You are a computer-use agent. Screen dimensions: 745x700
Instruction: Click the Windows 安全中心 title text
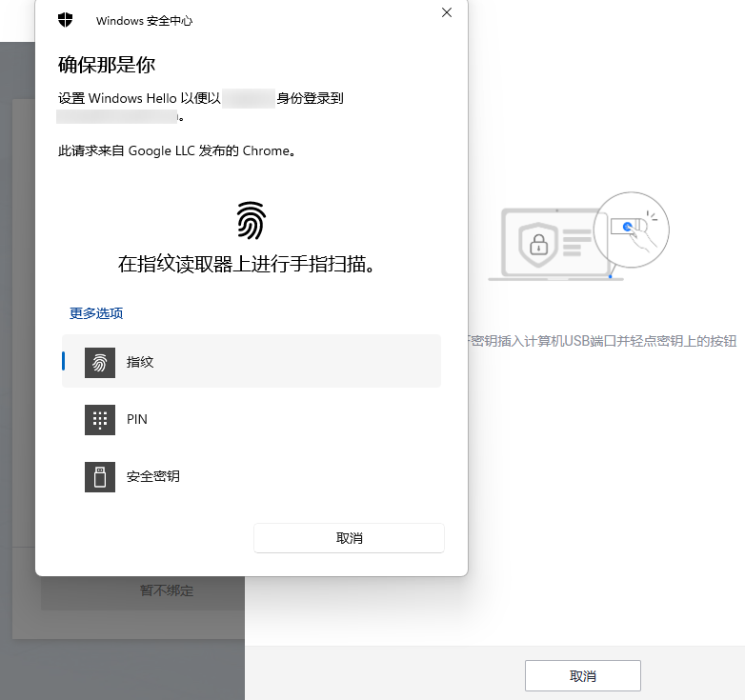click(145, 21)
